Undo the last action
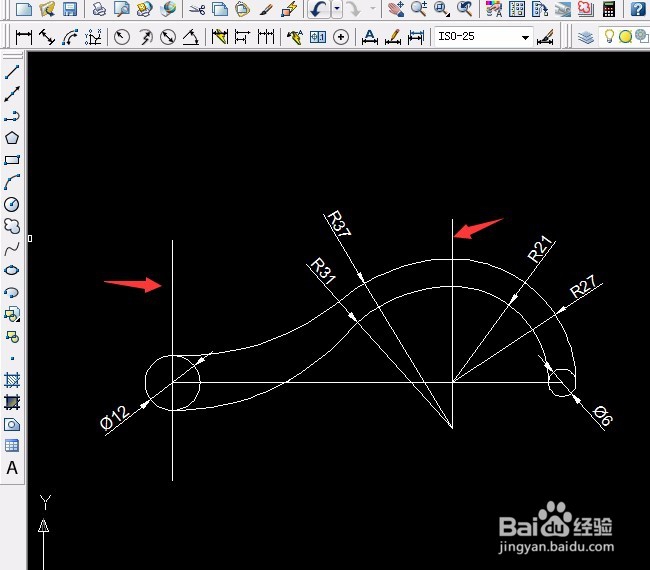This screenshot has height=570, width=650. (319, 9)
